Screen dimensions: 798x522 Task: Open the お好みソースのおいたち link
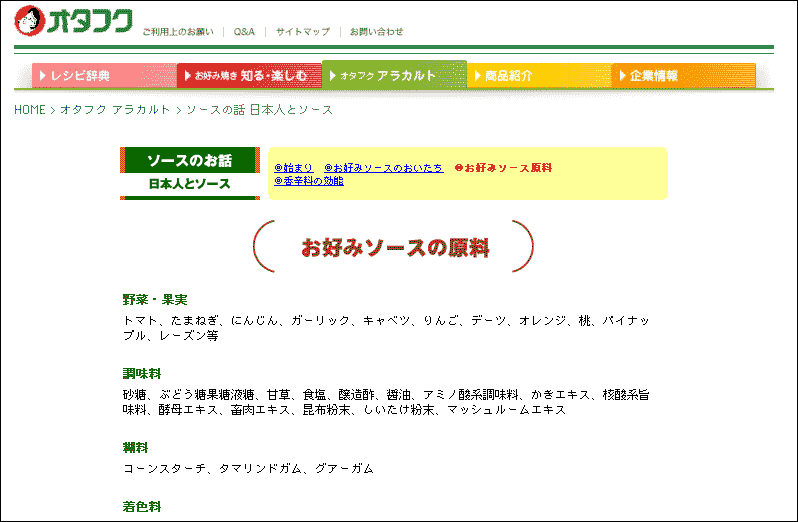[x=384, y=168]
